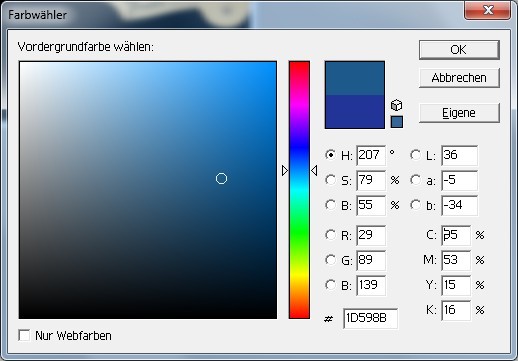The image size is (518, 361).
Task: Select the S saturation radio button
Action: pyautogui.click(x=330, y=180)
